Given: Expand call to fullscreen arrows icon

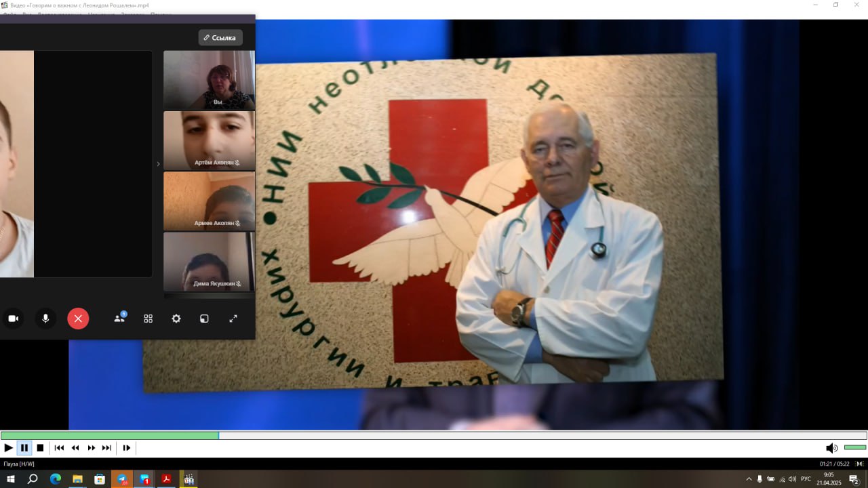Looking at the screenshot, I should coord(233,319).
